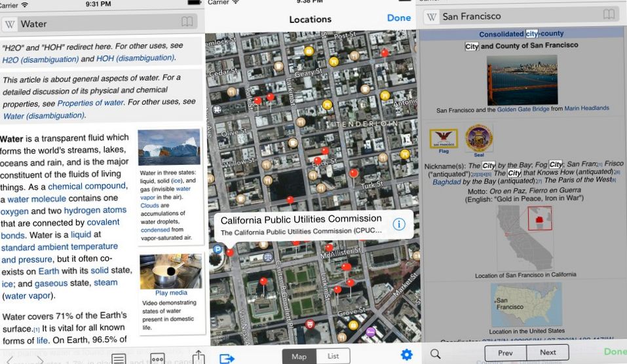Open the Golden Gate Bridge photo thumbnail
Image resolution: width=627 pixels, height=364 pixels.
522,80
